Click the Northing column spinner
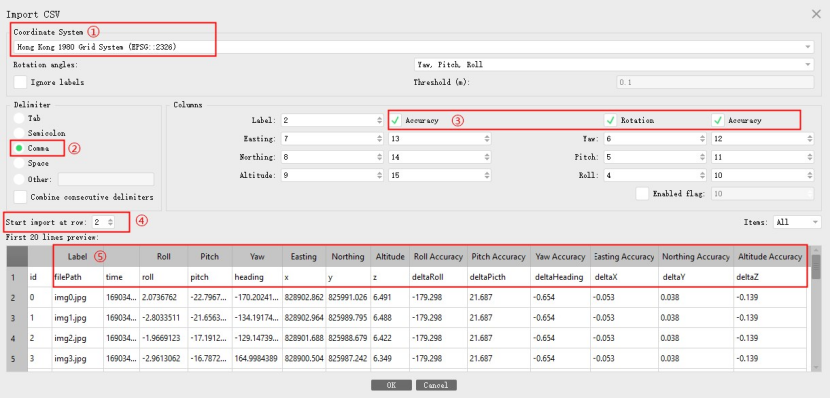The image size is (830, 399). click(332, 157)
